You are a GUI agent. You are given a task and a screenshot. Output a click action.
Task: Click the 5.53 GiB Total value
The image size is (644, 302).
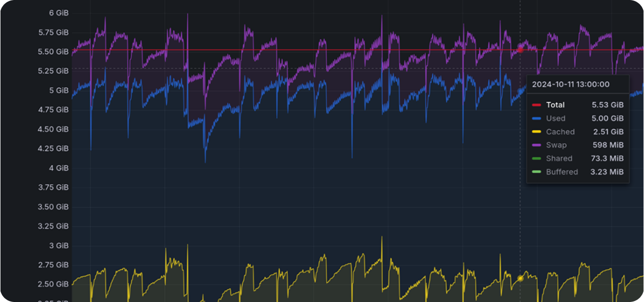click(607, 105)
